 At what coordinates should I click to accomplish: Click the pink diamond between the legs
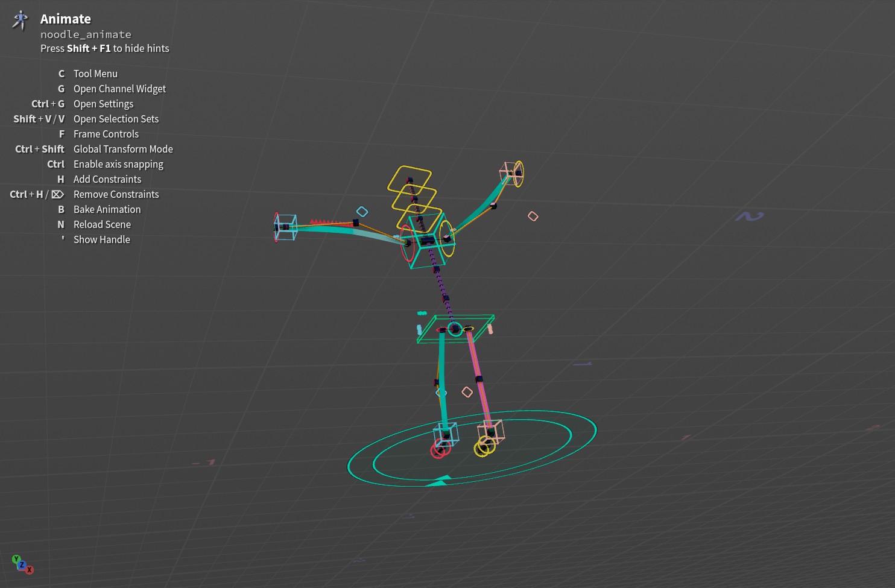click(x=467, y=392)
